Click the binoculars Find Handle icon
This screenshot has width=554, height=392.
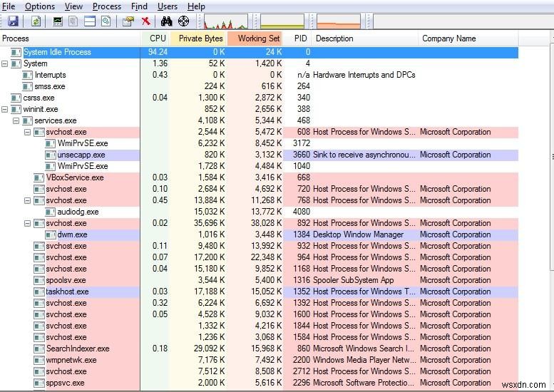click(166, 21)
